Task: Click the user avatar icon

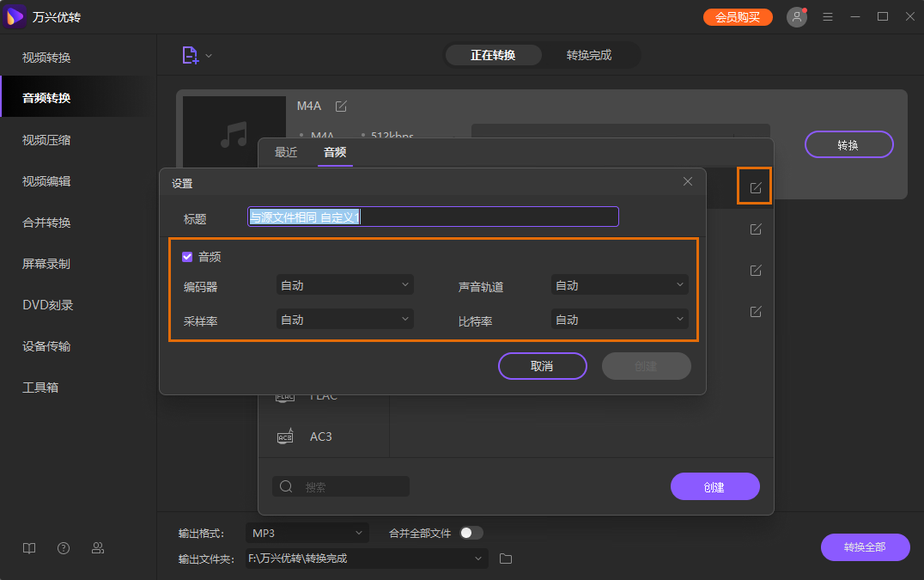Action: [x=796, y=16]
